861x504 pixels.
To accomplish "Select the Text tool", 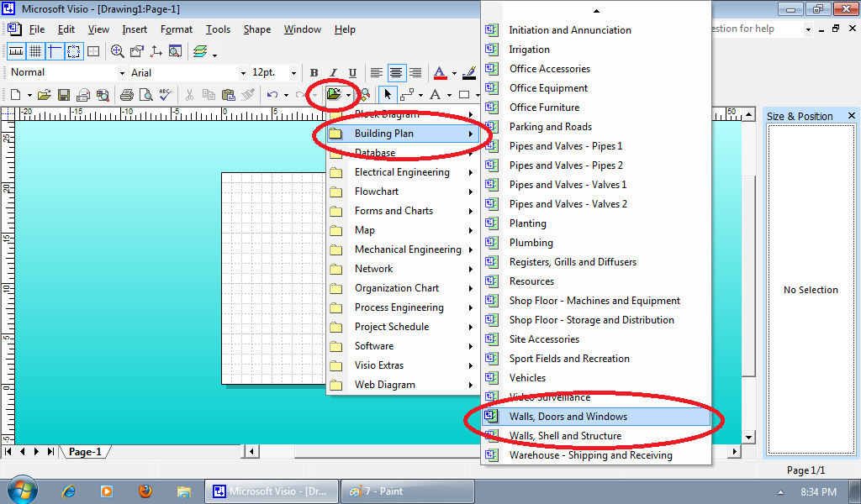I will (x=435, y=95).
